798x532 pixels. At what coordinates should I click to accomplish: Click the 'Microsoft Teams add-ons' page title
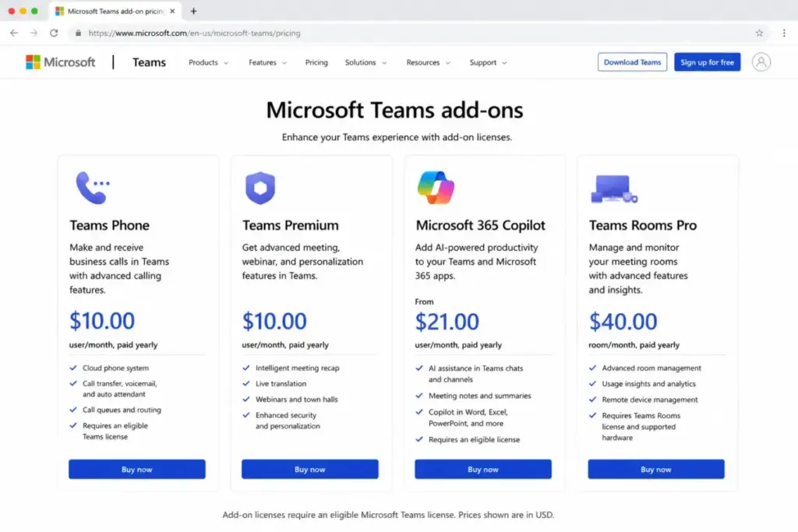click(394, 110)
